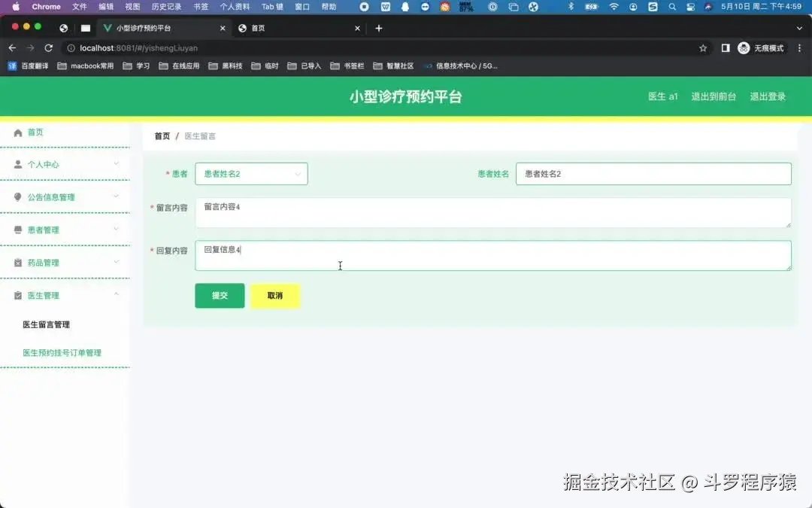Click 退出到前台 in the header
The image size is (812, 508).
click(x=713, y=96)
